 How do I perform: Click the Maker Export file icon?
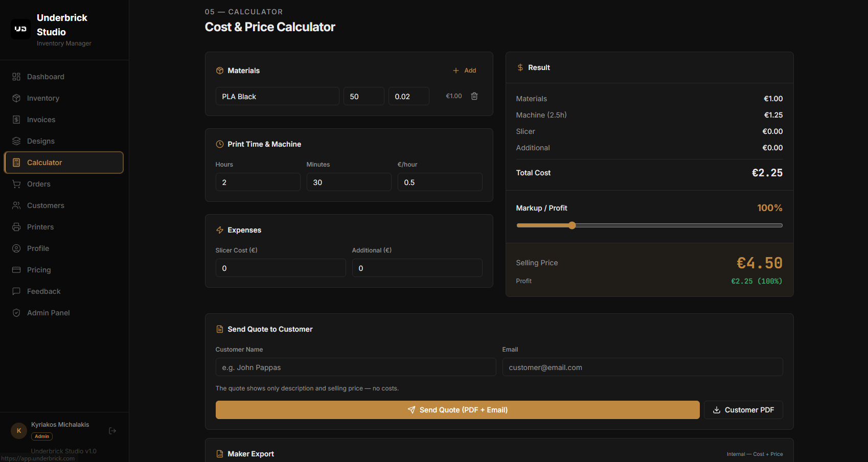[x=220, y=454]
